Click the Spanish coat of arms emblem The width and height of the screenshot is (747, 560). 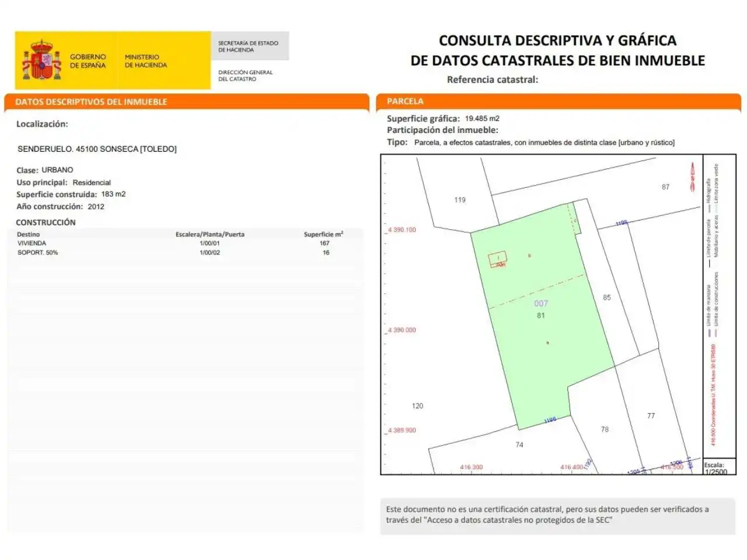pos(41,60)
